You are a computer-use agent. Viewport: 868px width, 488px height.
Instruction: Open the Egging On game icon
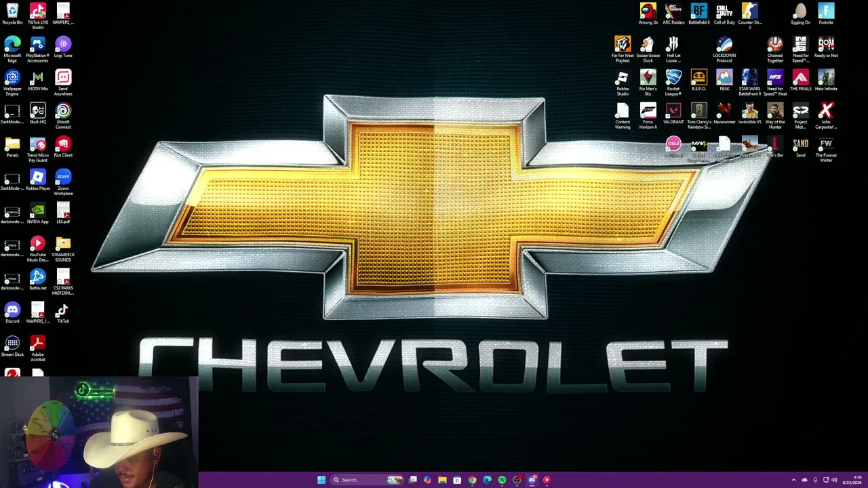pos(801,14)
